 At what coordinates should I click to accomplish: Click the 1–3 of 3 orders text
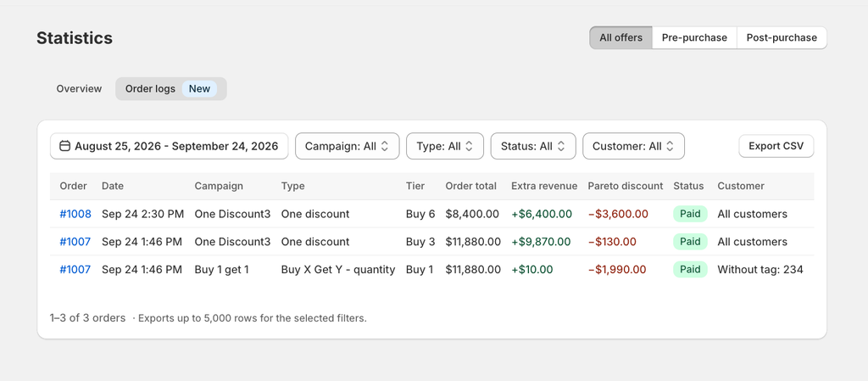click(x=87, y=318)
